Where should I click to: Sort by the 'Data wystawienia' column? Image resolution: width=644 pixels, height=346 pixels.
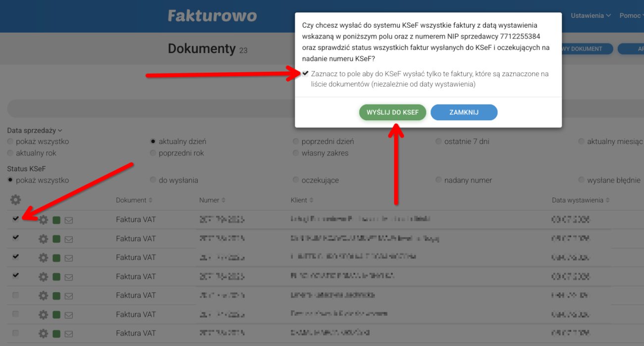click(581, 200)
